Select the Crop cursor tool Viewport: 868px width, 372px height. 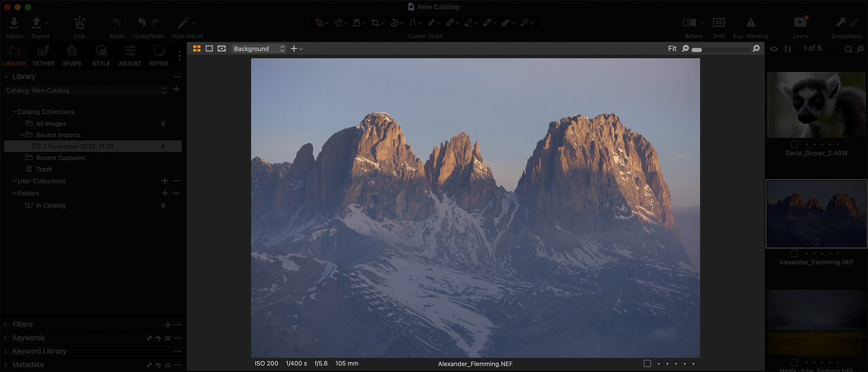tap(375, 23)
